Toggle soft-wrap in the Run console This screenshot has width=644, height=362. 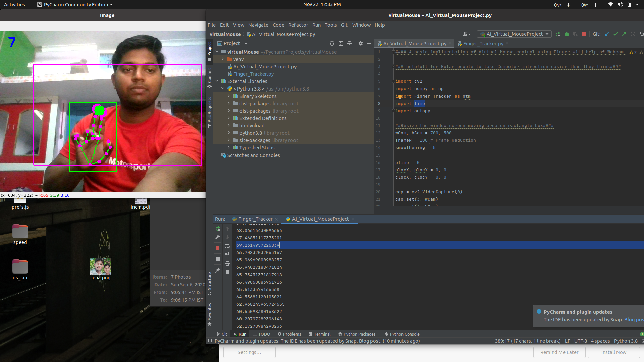coord(227,246)
